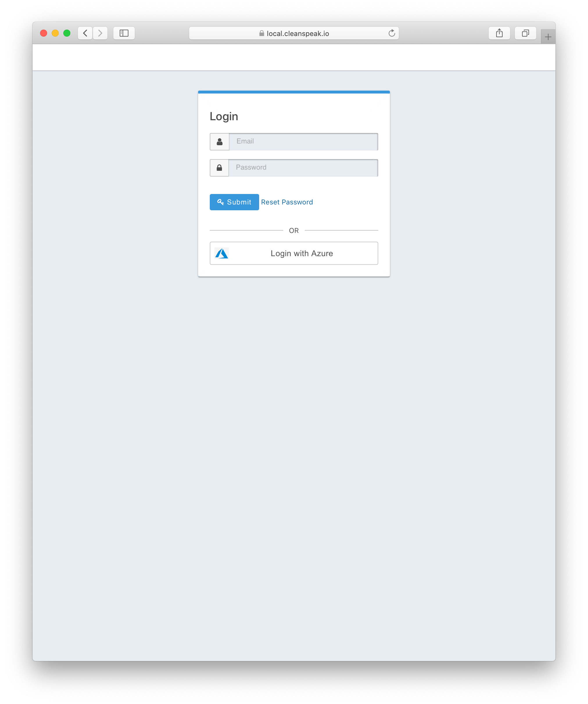The width and height of the screenshot is (588, 704).
Task: Click the Submit button
Action: 234,202
